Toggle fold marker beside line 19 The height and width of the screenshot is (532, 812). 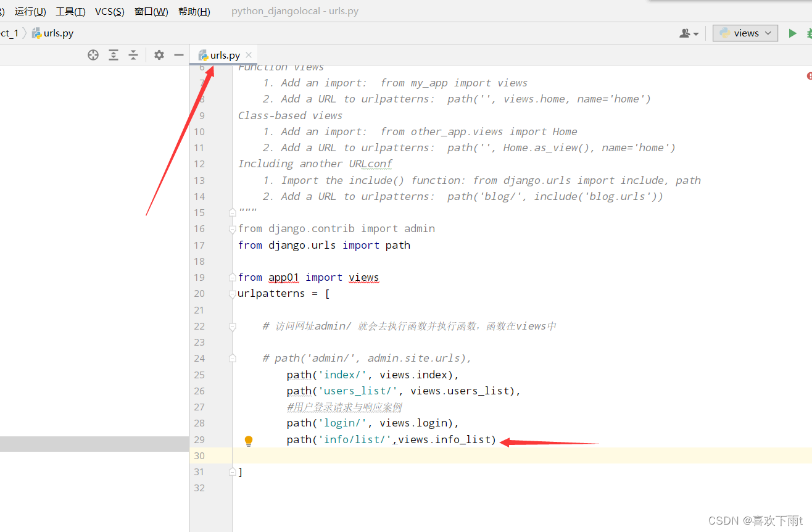click(232, 277)
